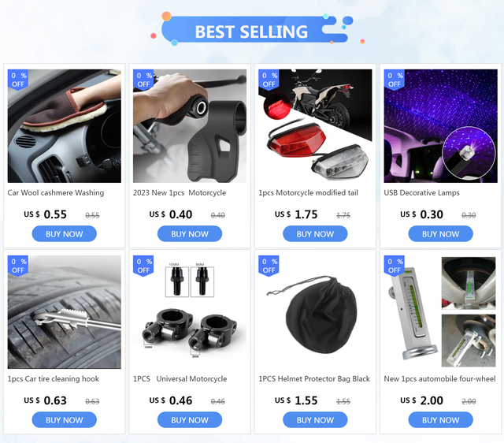Viewport: 504px width, 443px height.
Task: Click the 0% OFF badge on the motorcycle tail light
Action: 269,80
